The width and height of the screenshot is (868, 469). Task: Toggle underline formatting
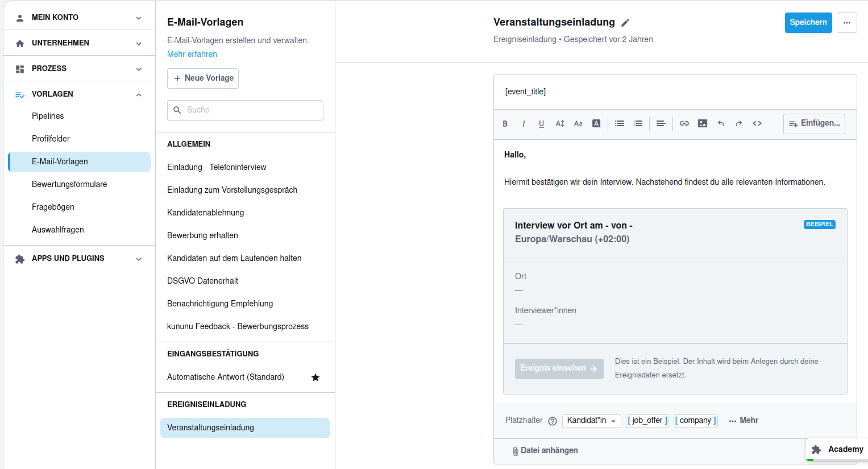pos(541,123)
